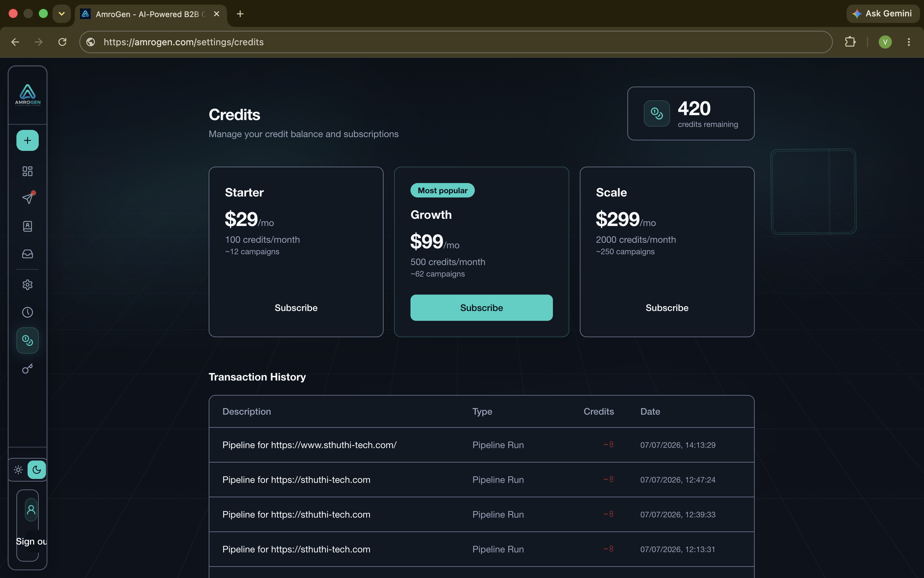
Task: Click the Date column header
Action: tap(650, 411)
